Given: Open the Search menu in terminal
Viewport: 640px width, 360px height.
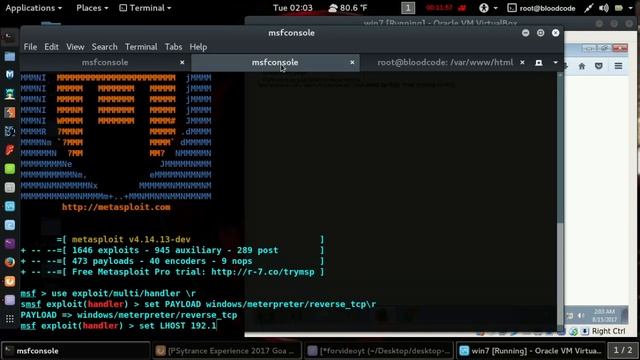Looking at the screenshot, I should (104, 47).
